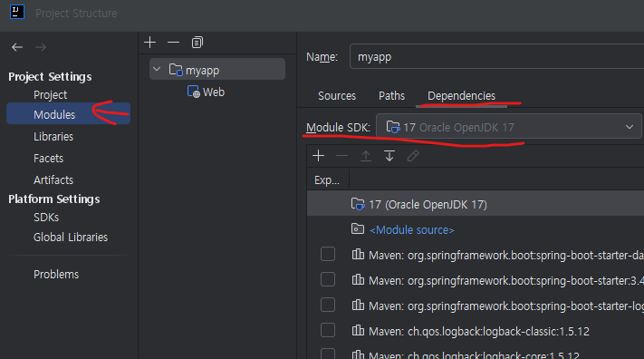Copy the selected module
644x359 pixels.
coord(197,43)
